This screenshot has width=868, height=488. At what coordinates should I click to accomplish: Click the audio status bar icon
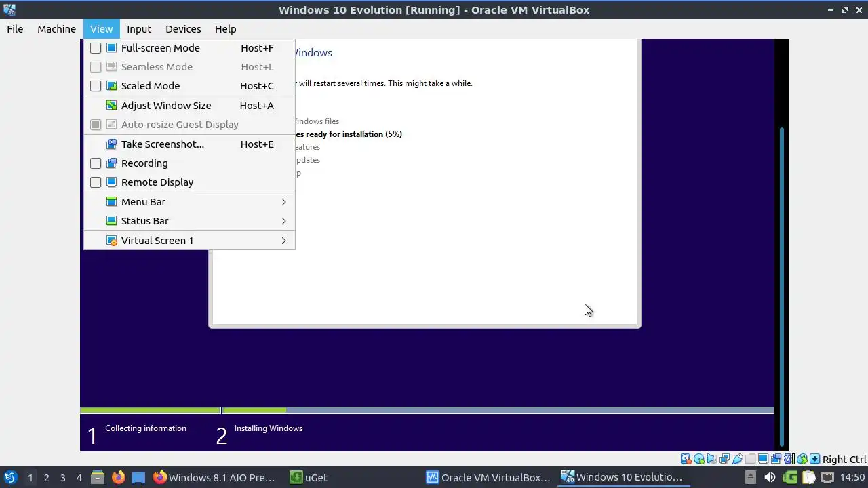[x=711, y=459]
